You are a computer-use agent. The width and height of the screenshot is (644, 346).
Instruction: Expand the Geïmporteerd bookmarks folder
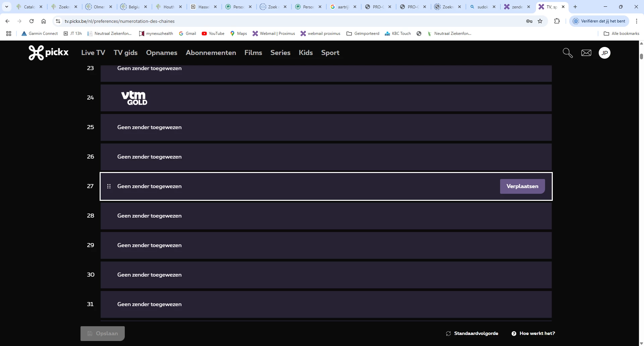(363, 34)
